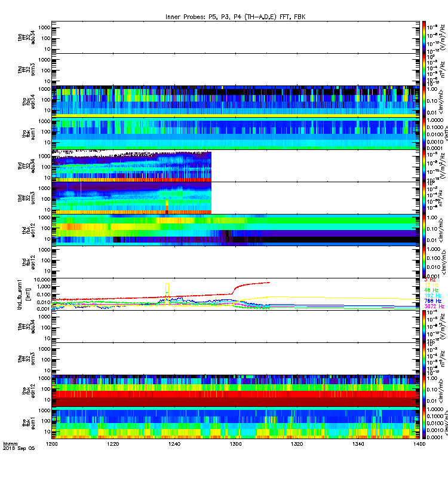Click the 'tha fbk scm1' axis label
Screen dimensions: 448x478
click(x=29, y=134)
